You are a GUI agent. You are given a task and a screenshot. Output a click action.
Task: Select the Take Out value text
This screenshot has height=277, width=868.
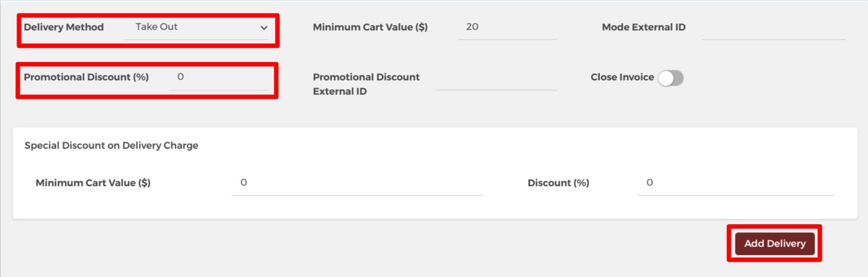tap(157, 27)
